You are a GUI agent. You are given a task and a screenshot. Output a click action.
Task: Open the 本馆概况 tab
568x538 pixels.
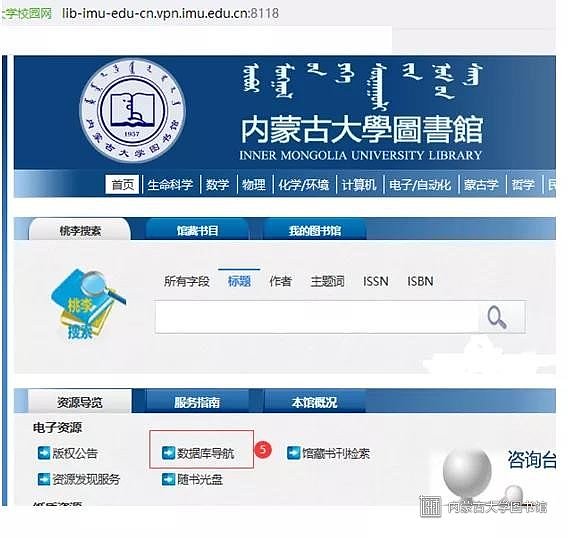coord(314,401)
